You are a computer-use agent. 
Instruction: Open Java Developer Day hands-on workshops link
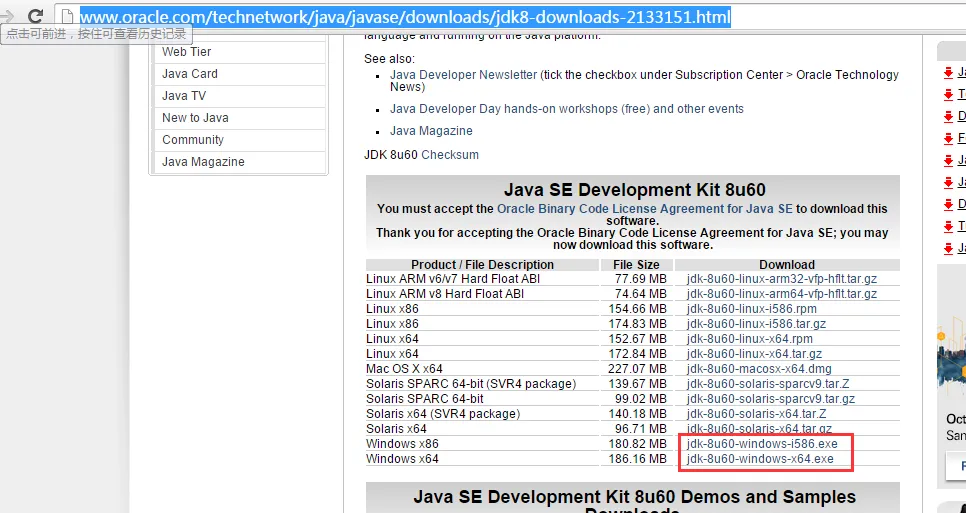point(504,109)
